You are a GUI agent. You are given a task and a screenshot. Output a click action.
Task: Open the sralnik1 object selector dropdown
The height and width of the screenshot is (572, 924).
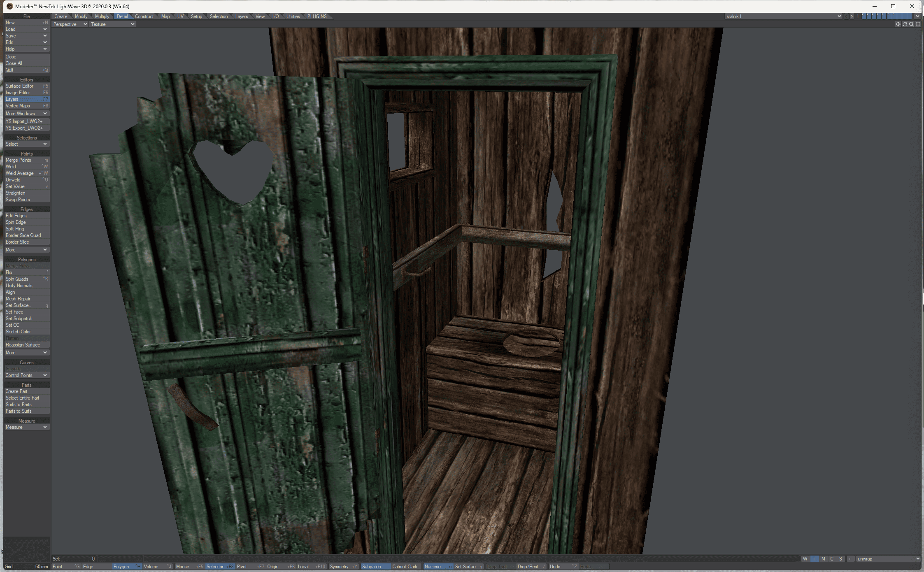coord(783,16)
